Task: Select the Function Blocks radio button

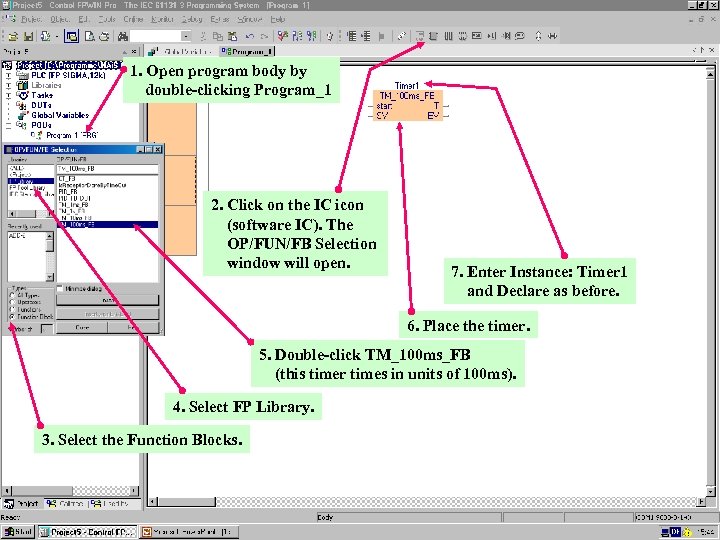Action: pyautogui.click(x=12, y=317)
